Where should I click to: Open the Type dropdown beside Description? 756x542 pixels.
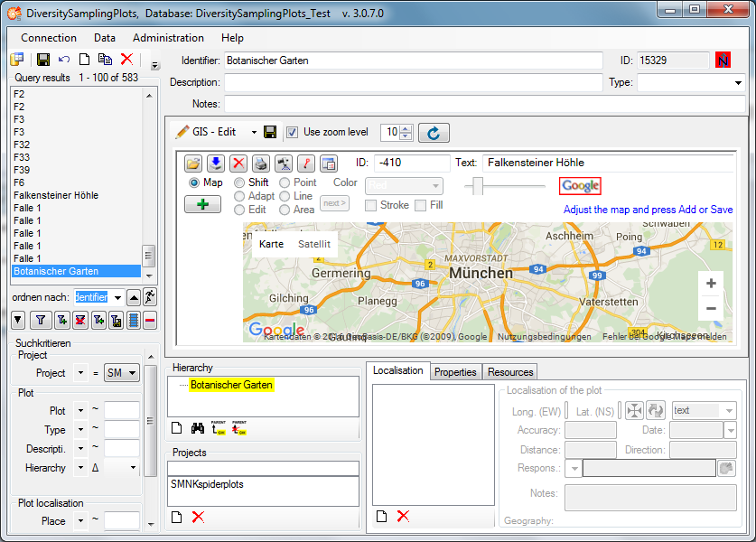[x=738, y=83]
